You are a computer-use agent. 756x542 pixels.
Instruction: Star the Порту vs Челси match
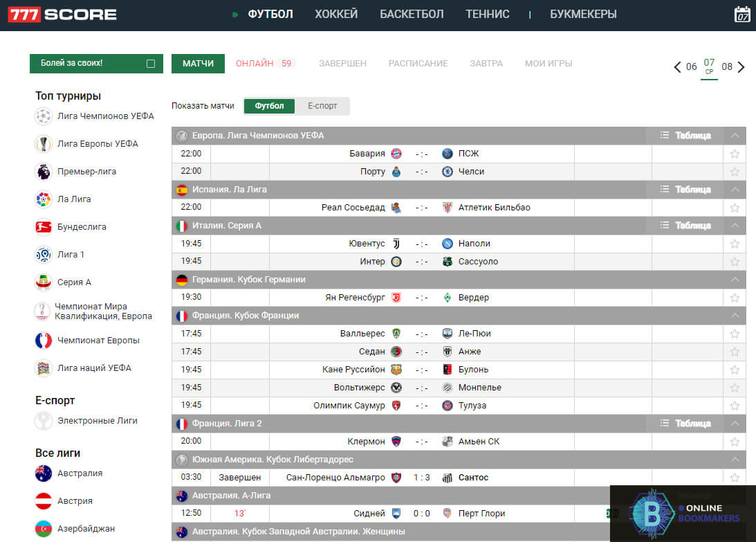point(735,172)
